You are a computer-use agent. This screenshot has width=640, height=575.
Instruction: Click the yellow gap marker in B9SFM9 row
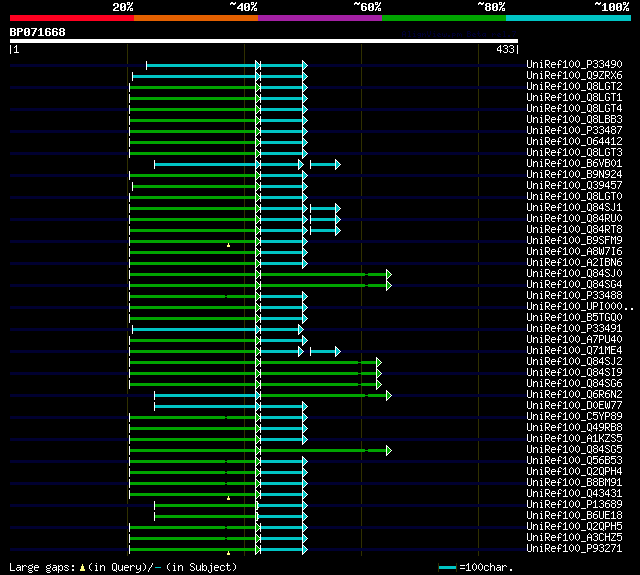pos(229,245)
